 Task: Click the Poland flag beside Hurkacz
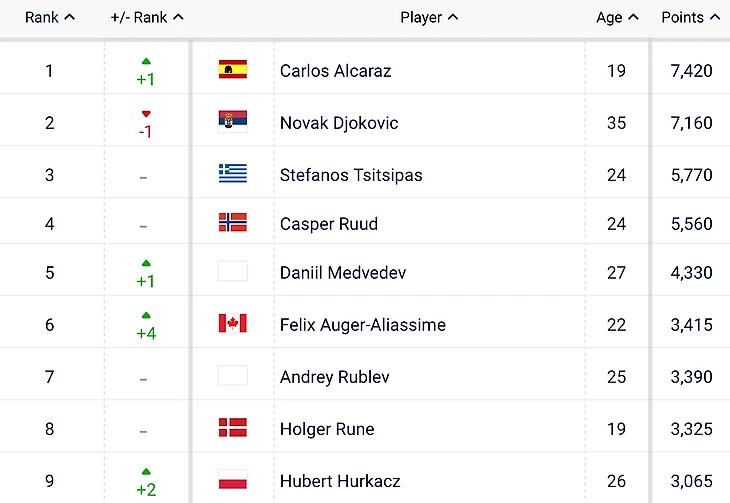point(232,479)
